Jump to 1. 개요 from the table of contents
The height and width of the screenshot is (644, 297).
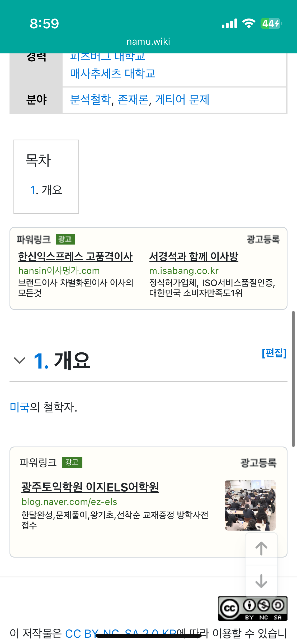[46, 190]
